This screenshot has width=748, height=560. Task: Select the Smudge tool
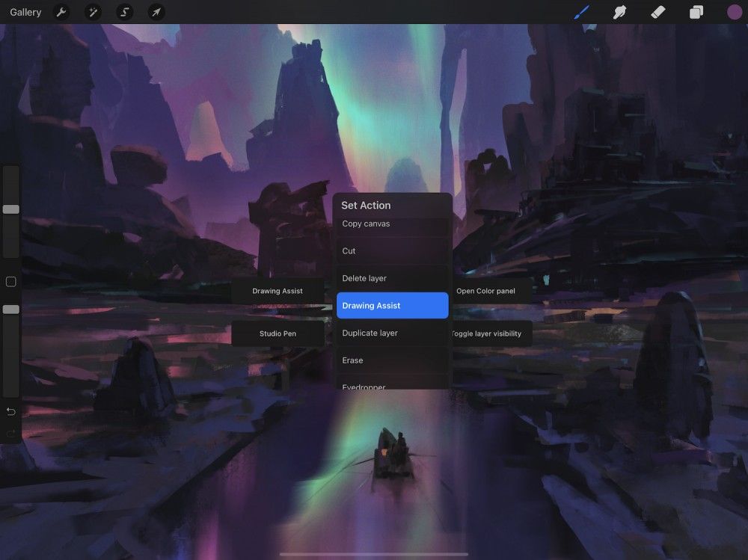click(x=619, y=12)
